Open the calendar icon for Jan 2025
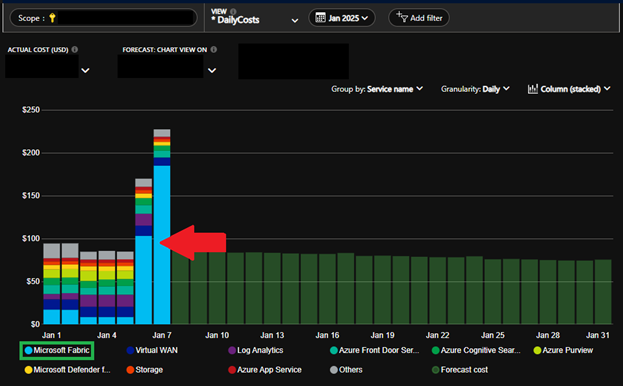Image resolution: width=623 pixels, height=387 pixels. pos(320,18)
